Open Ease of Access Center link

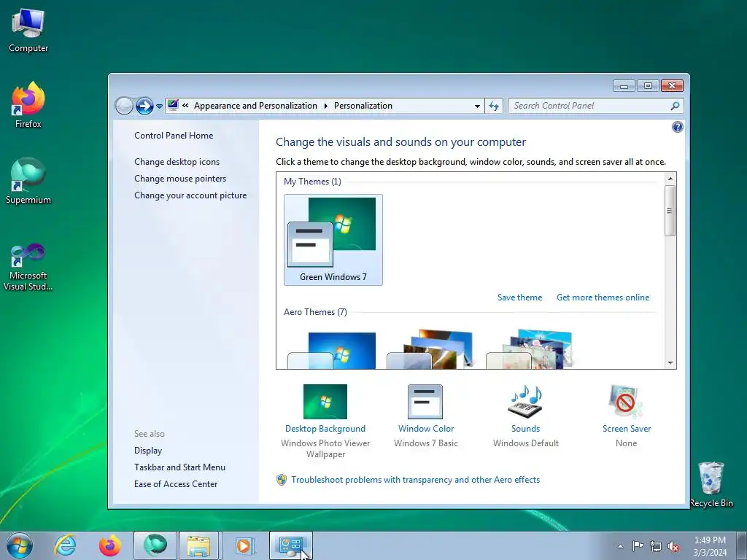(x=176, y=484)
